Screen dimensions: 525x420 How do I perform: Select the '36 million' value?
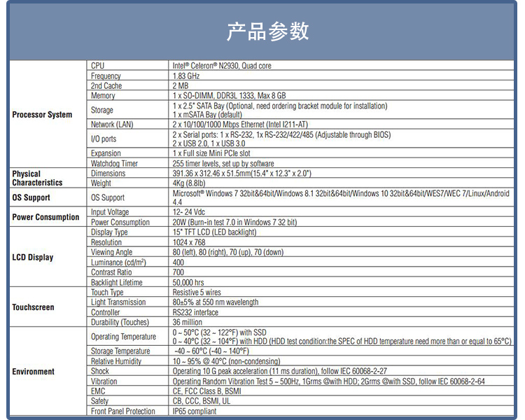point(188,322)
